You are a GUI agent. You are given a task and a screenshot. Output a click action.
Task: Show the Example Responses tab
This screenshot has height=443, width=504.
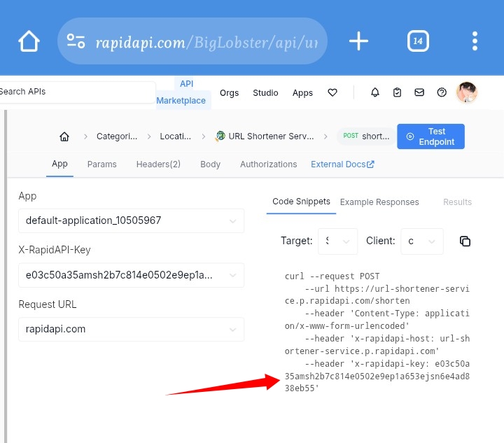click(379, 202)
